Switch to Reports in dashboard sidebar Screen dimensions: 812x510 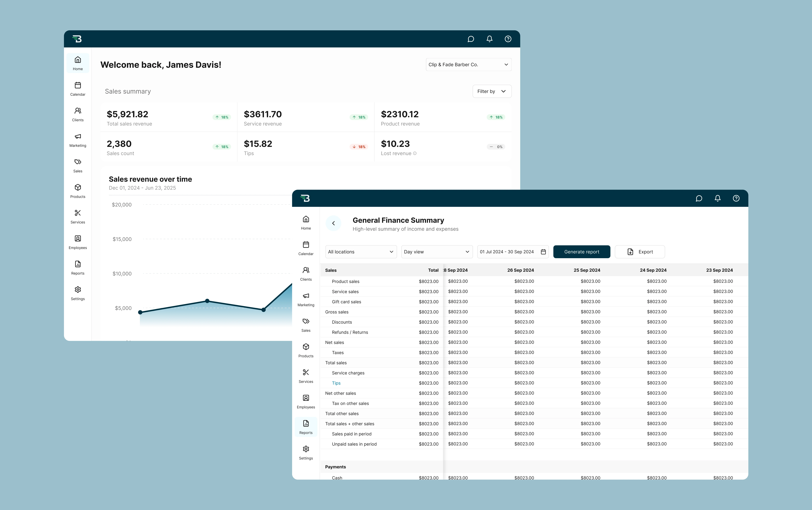pos(78,267)
